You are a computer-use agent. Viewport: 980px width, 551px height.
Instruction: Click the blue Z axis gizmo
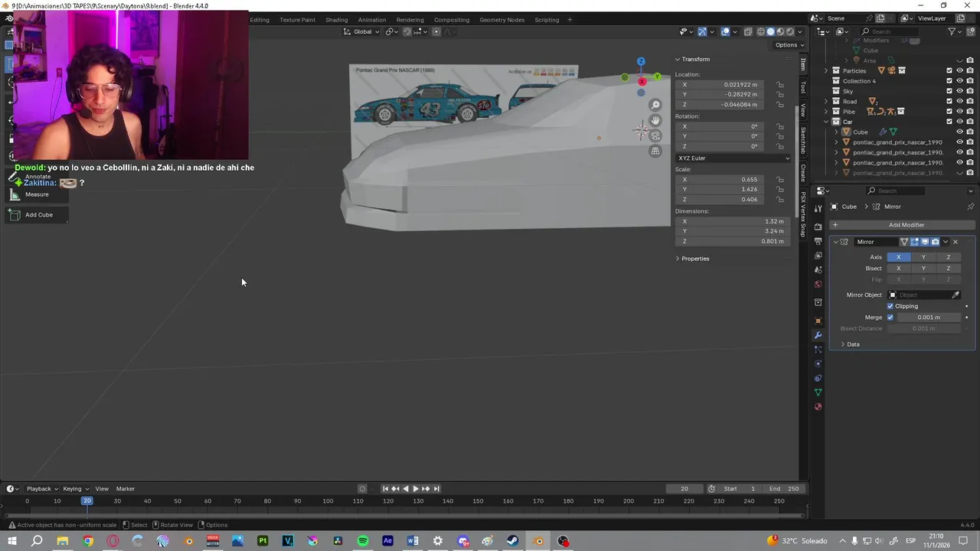(641, 61)
